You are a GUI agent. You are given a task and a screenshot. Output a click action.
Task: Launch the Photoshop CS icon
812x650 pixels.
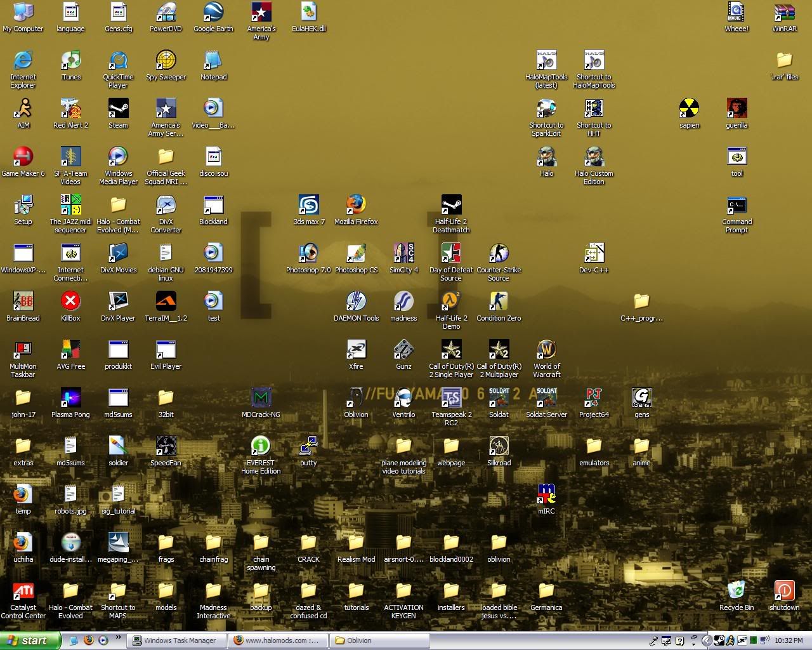[356, 258]
